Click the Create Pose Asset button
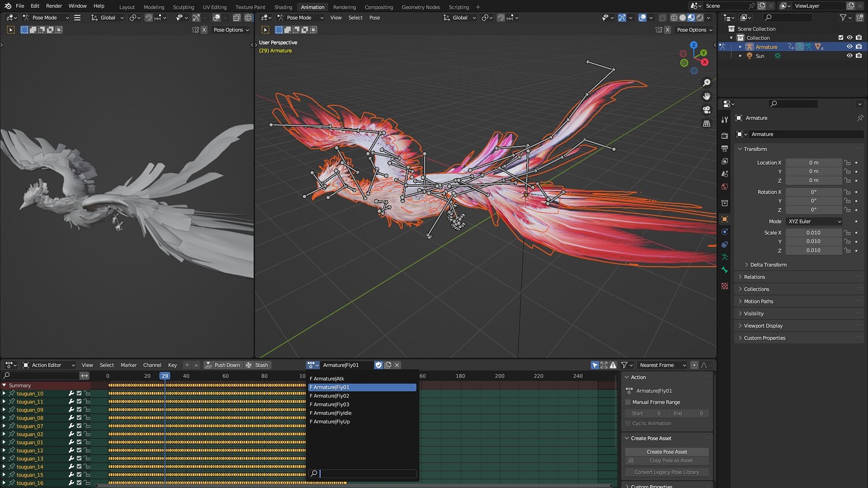 (x=667, y=452)
